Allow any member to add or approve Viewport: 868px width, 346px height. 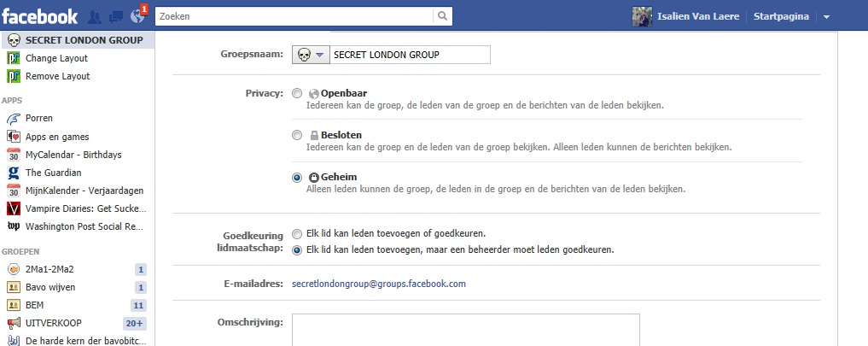pyautogui.click(x=296, y=233)
